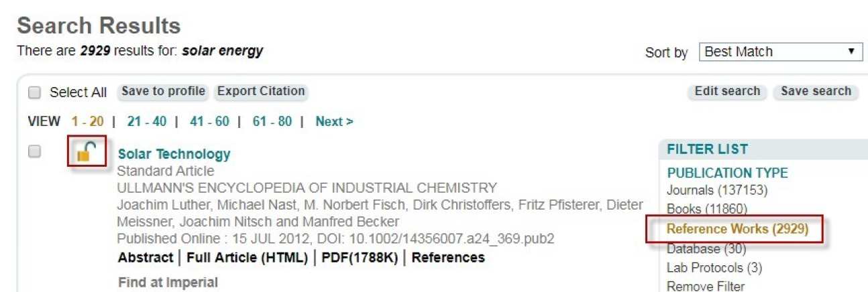Screen dimensions: 868x292
Task: Tick the Select All checkbox
Action: 35,92
